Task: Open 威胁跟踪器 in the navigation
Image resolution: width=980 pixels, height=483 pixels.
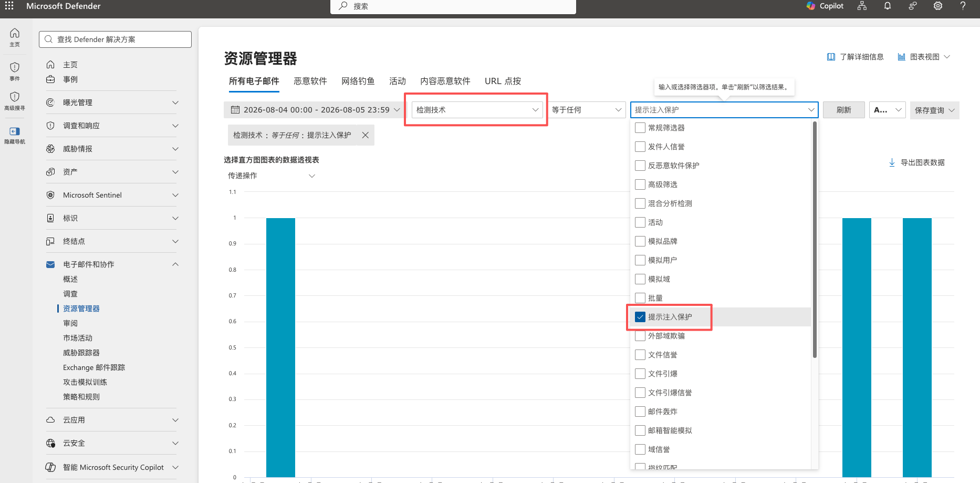Action: (x=81, y=353)
